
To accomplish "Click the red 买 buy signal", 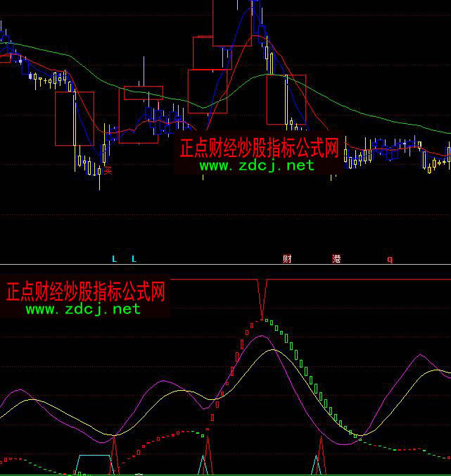I will click(x=108, y=170).
